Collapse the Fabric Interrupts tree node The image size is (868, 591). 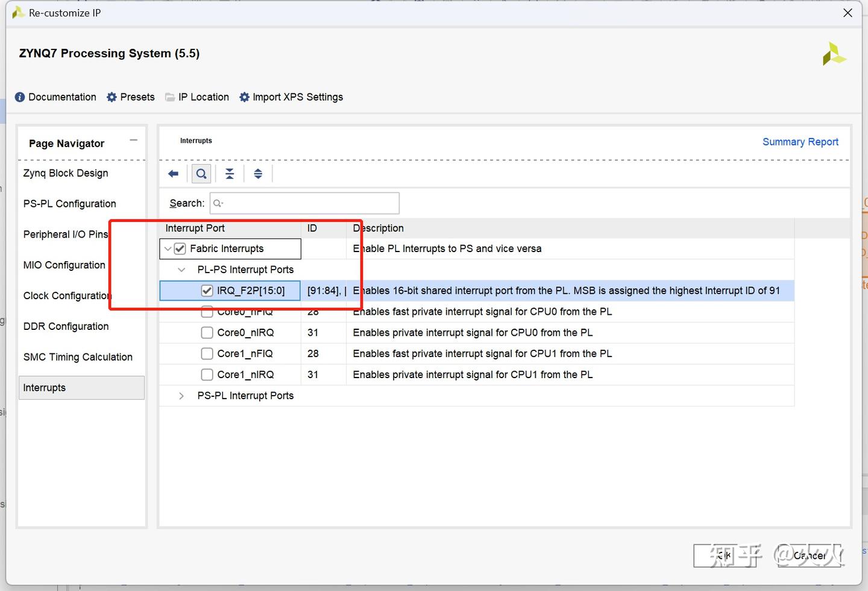168,248
